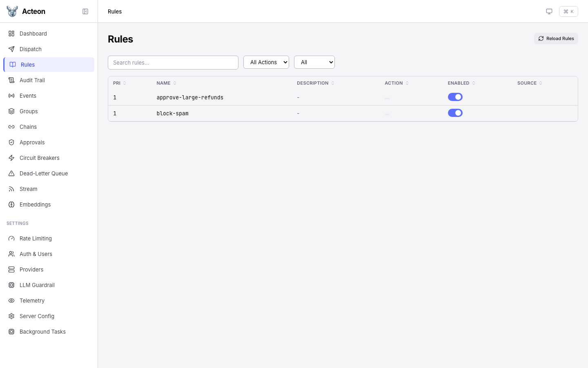Open the Audit Trail page
588x368 pixels.
click(x=32, y=80)
